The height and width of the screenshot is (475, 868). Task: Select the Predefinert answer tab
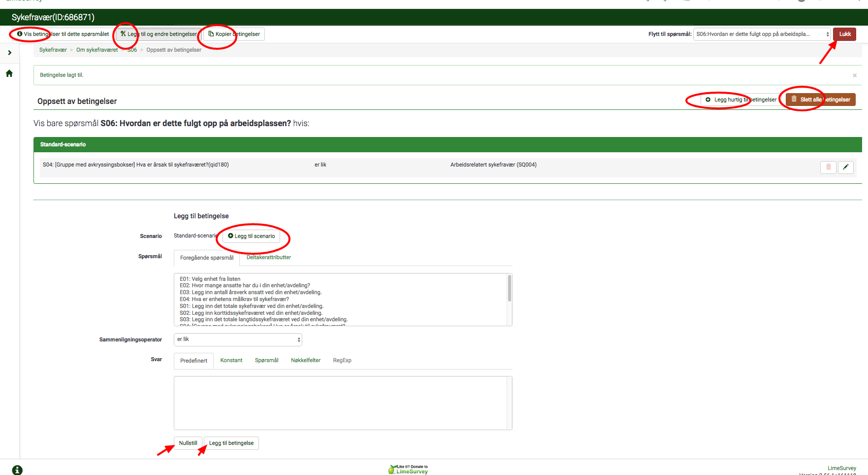click(193, 361)
